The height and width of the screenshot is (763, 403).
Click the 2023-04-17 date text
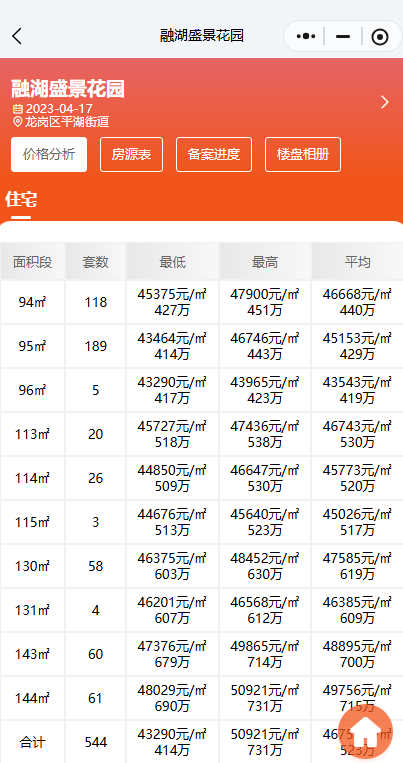point(59,109)
